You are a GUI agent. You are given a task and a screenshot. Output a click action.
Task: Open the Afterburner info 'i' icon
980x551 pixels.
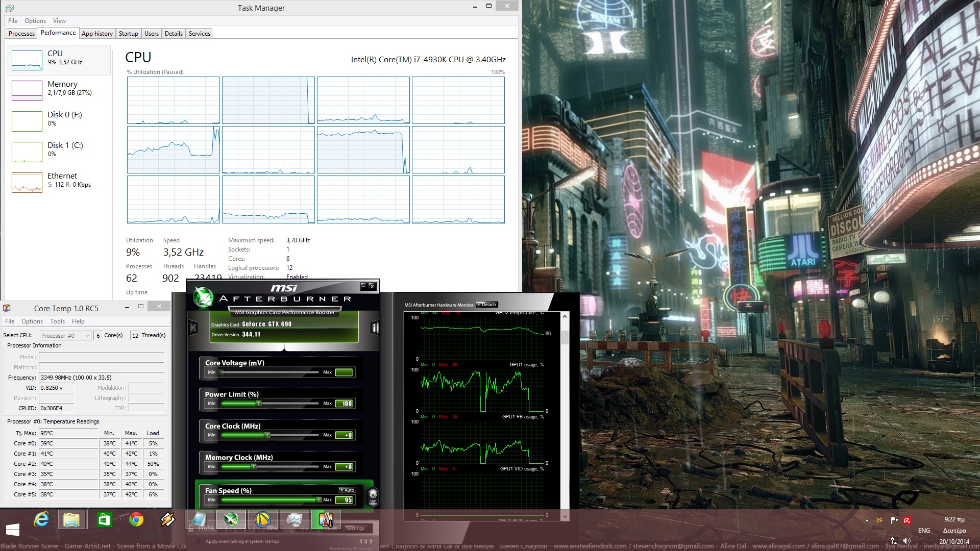[x=375, y=328]
